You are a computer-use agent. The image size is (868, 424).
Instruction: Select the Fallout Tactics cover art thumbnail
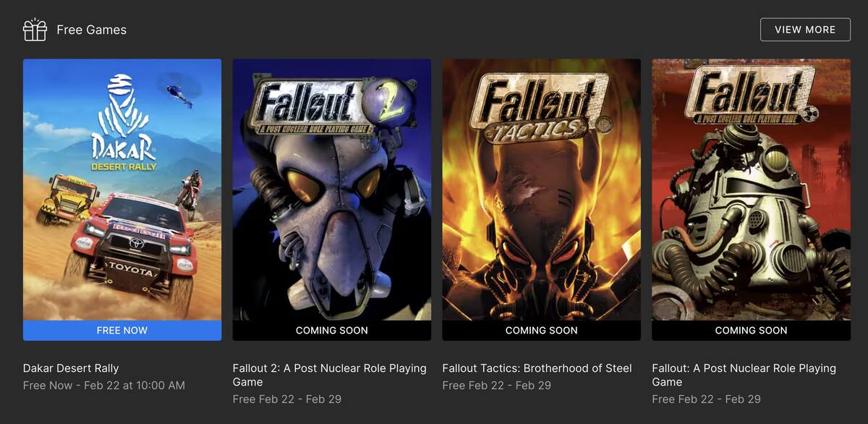point(542,190)
